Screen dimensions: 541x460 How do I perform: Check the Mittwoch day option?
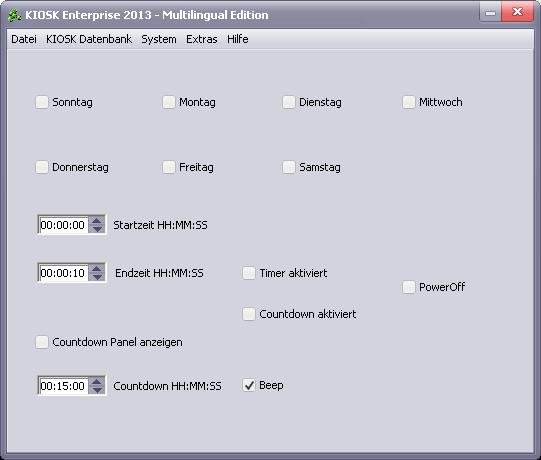coord(409,102)
